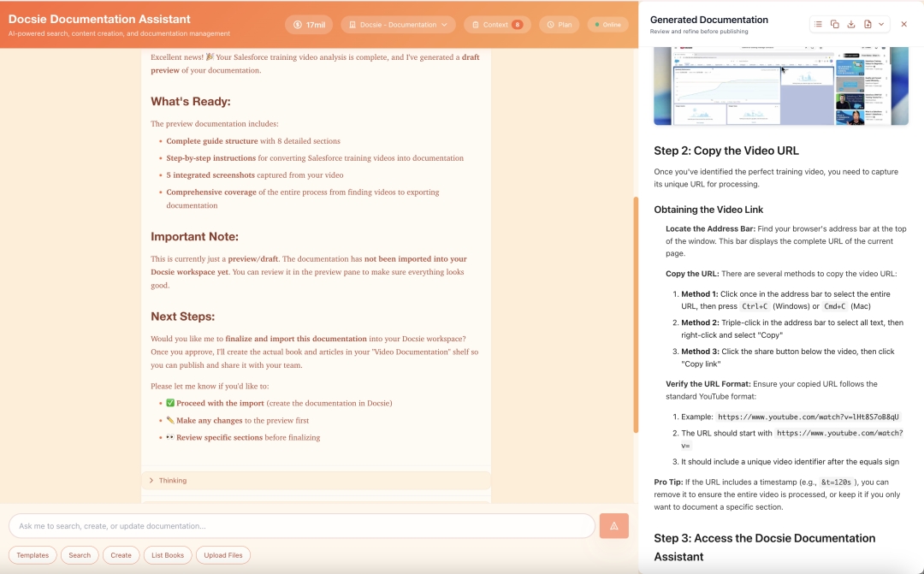Click the 17mil credits pill
The width and height of the screenshot is (924, 574).
(x=310, y=25)
